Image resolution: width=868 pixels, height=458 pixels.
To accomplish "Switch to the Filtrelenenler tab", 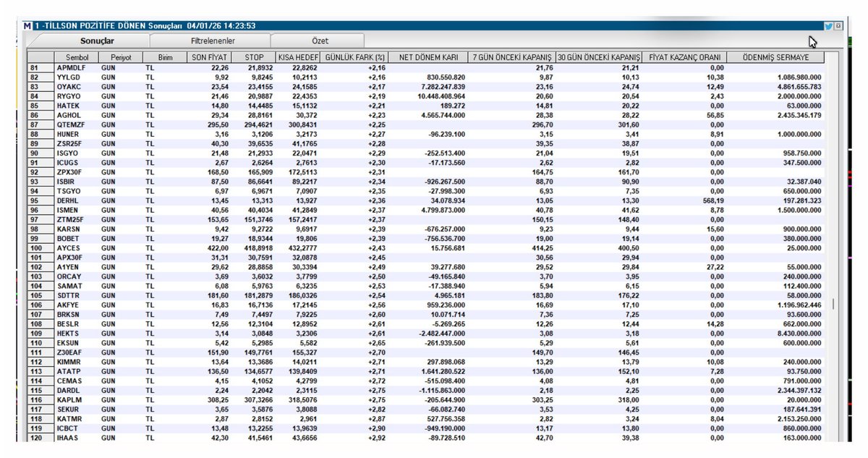I will pyautogui.click(x=212, y=41).
